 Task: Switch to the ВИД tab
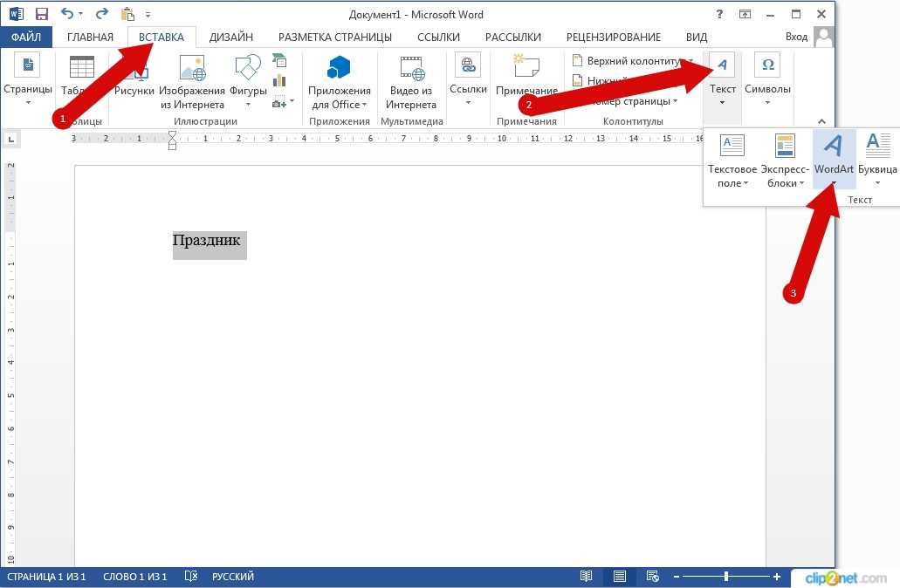click(697, 38)
